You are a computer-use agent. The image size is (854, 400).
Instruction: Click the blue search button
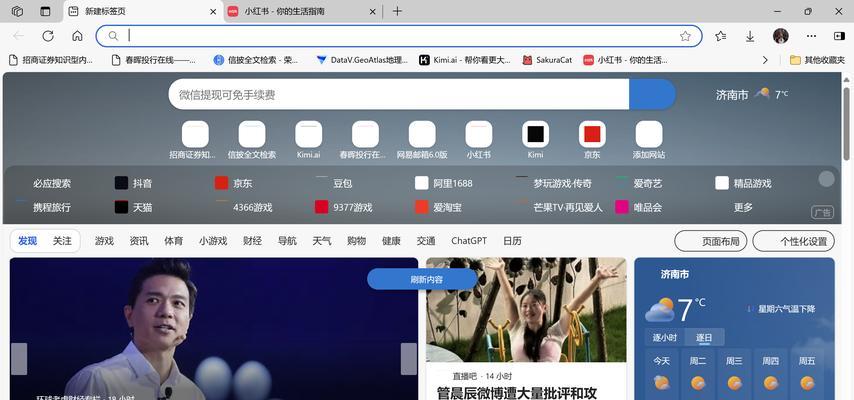coord(652,94)
